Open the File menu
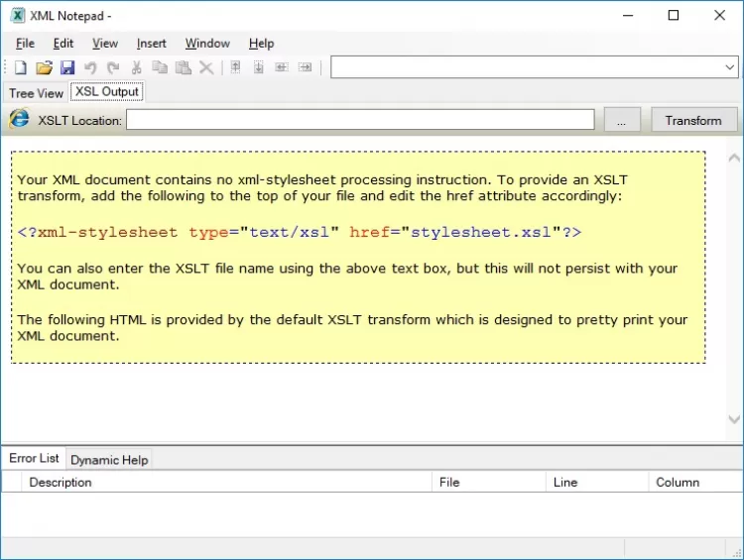744x560 pixels. click(x=25, y=44)
